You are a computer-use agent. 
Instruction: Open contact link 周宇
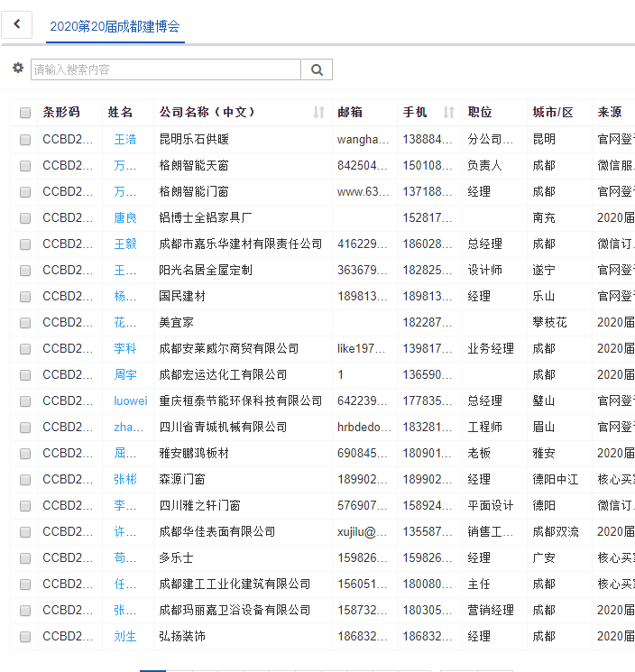point(125,375)
